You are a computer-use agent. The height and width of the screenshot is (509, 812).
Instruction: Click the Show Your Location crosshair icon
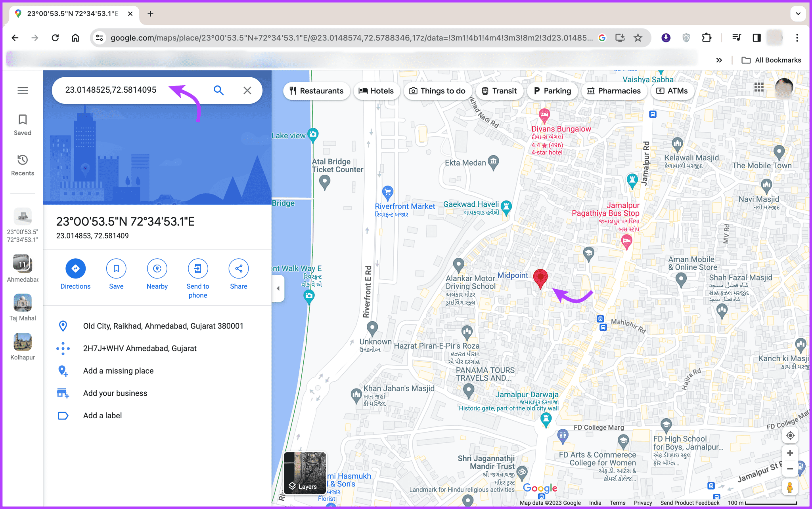pyautogui.click(x=790, y=435)
